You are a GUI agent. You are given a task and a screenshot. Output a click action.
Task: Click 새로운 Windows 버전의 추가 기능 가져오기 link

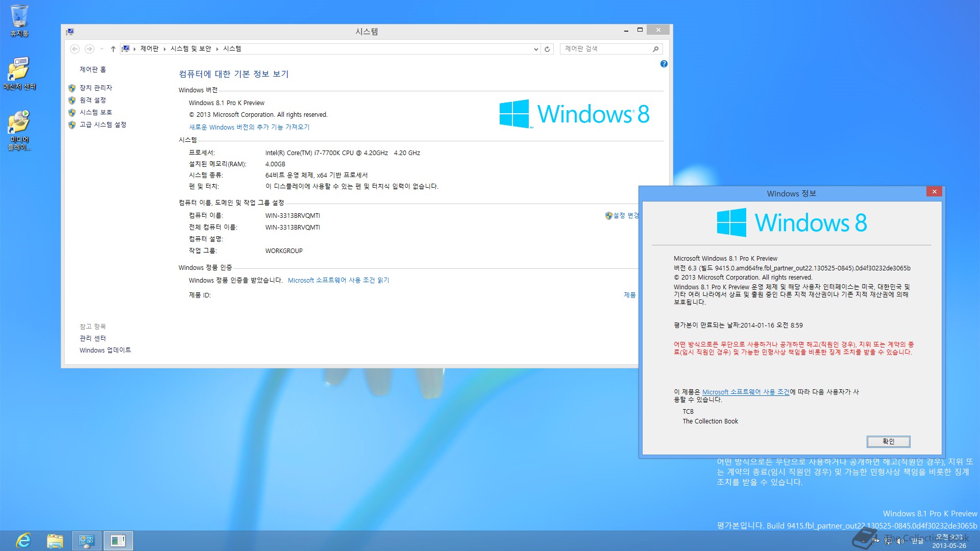pyautogui.click(x=249, y=127)
